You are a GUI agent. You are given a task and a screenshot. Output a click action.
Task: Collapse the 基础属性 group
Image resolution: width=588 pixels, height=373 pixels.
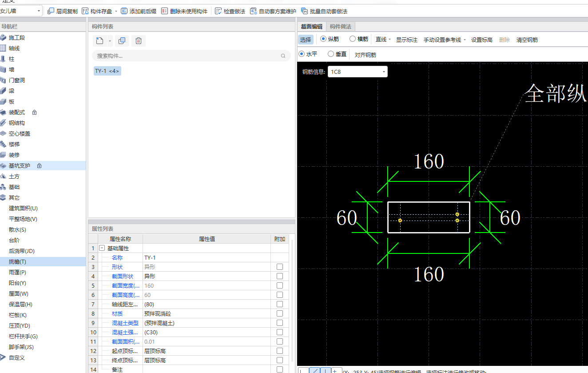[102, 248]
